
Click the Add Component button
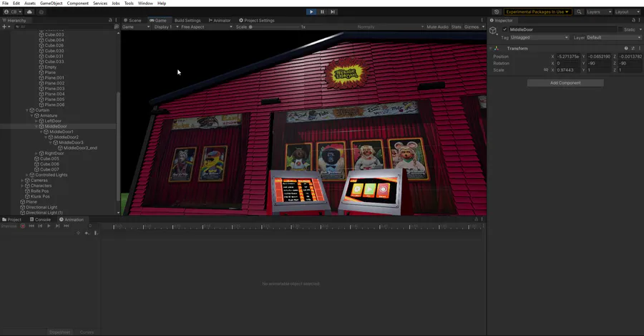coord(565,83)
